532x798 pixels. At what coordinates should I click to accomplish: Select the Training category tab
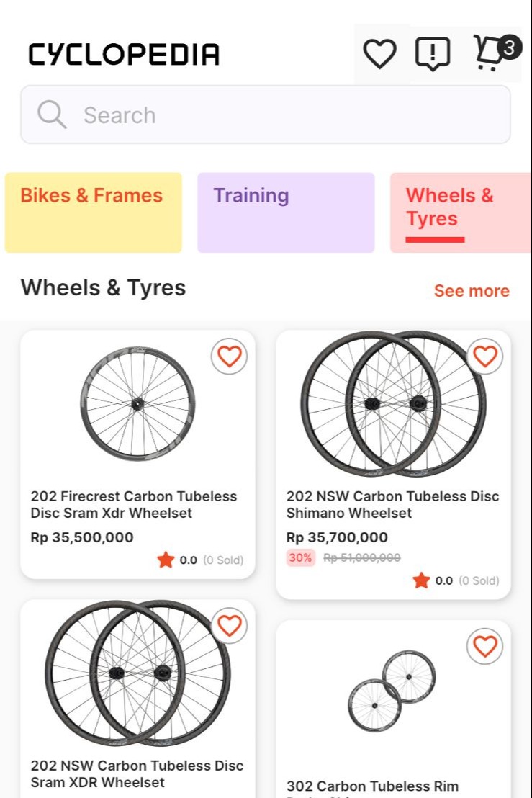click(286, 212)
